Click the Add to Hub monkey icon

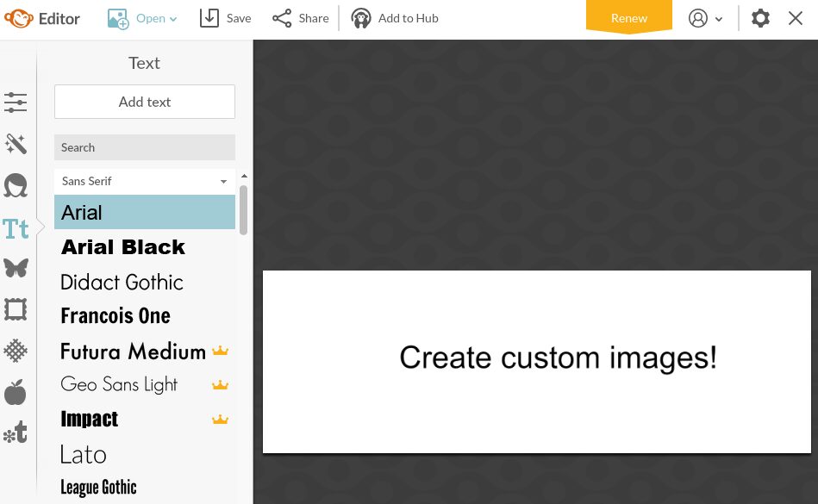(361, 18)
